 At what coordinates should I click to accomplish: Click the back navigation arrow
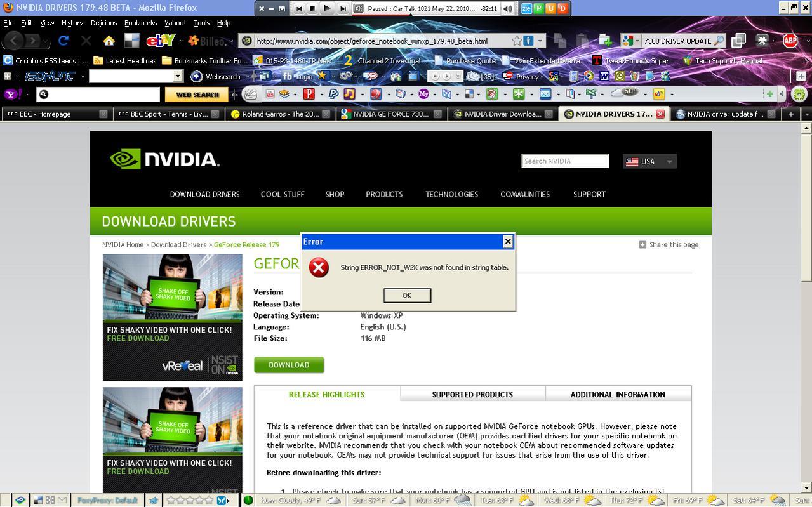[x=14, y=41]
